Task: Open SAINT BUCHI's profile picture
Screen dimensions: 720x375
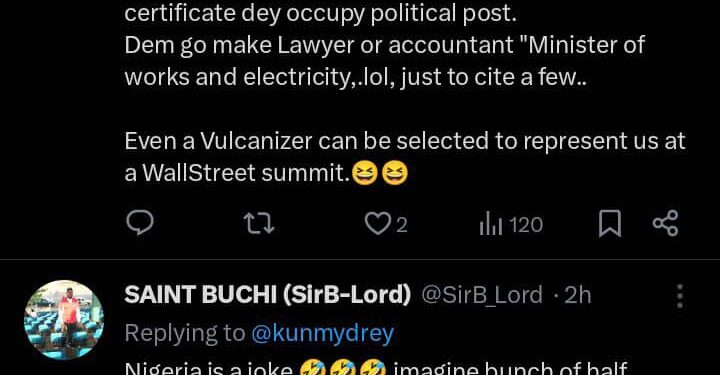Action: (x=64, y=319)
